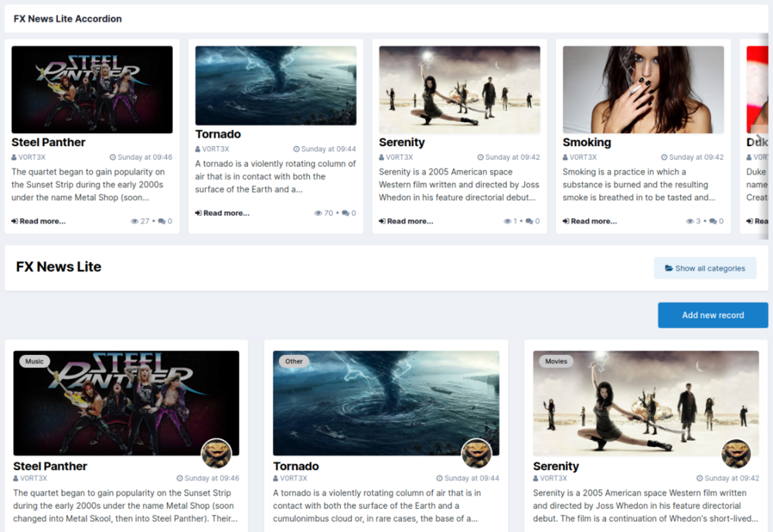
Task: Open Smoking article thumbnail in accordion
Action: pos(643,89)
